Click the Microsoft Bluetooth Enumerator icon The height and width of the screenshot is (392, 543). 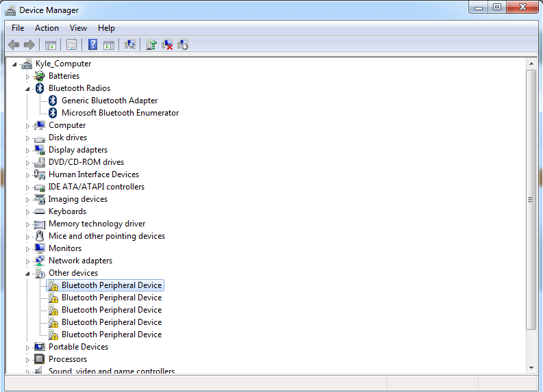[x=53, y=113]
